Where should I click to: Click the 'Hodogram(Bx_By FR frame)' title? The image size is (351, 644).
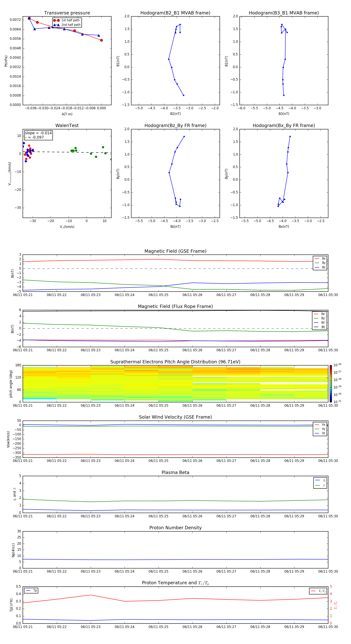click(x=284, y=125)
